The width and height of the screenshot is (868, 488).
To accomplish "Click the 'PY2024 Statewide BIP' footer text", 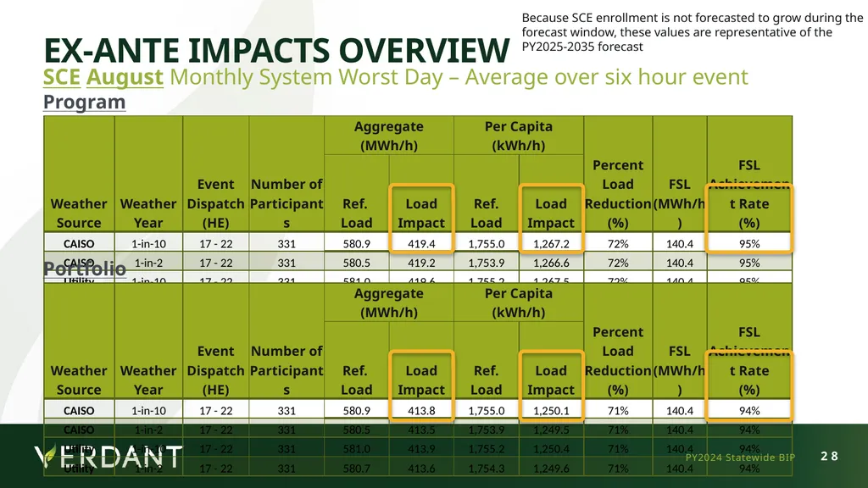I will tap(740, 457).
